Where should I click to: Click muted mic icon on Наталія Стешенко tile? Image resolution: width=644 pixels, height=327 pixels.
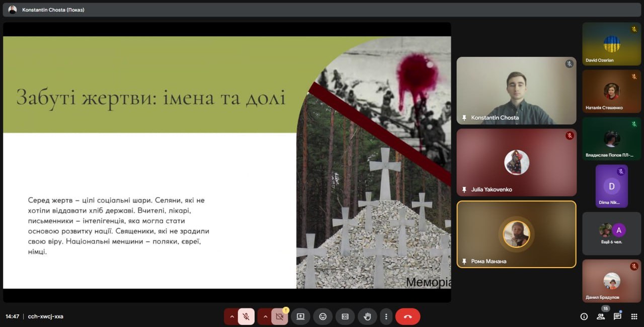[634, 77]
